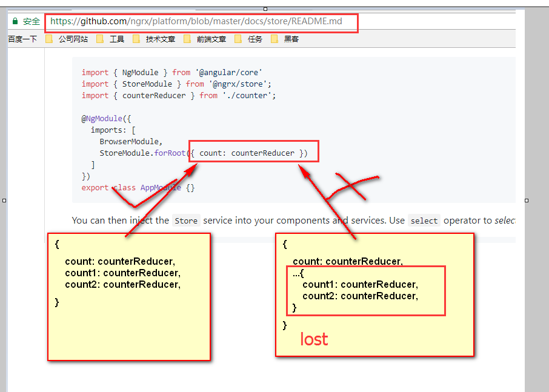This screenshot has width=549, height=392.
Task: Open the 公司网站 bookmark folder
Action: point(67,39)
